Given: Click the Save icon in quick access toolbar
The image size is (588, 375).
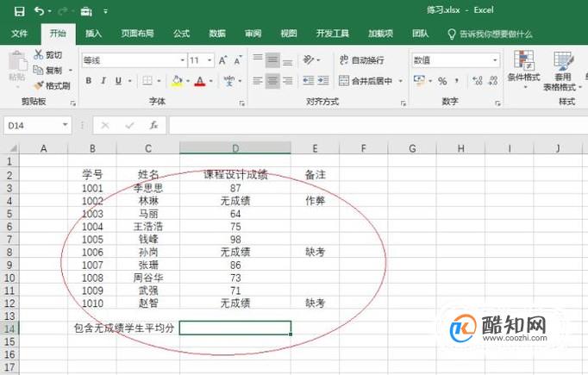Looking at the screenshot, I should pyautogui.click(x=19, y=11).
